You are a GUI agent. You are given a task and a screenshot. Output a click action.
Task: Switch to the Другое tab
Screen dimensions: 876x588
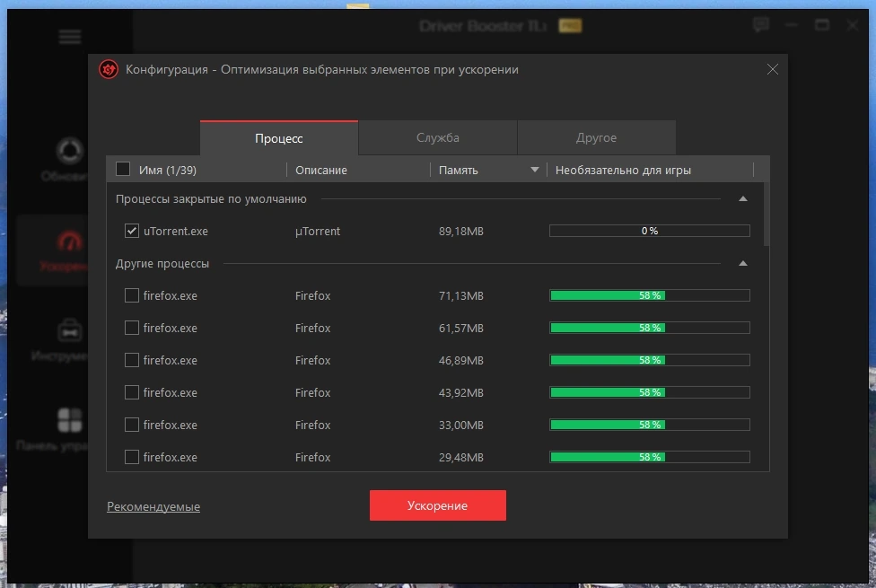click(596, 137)
